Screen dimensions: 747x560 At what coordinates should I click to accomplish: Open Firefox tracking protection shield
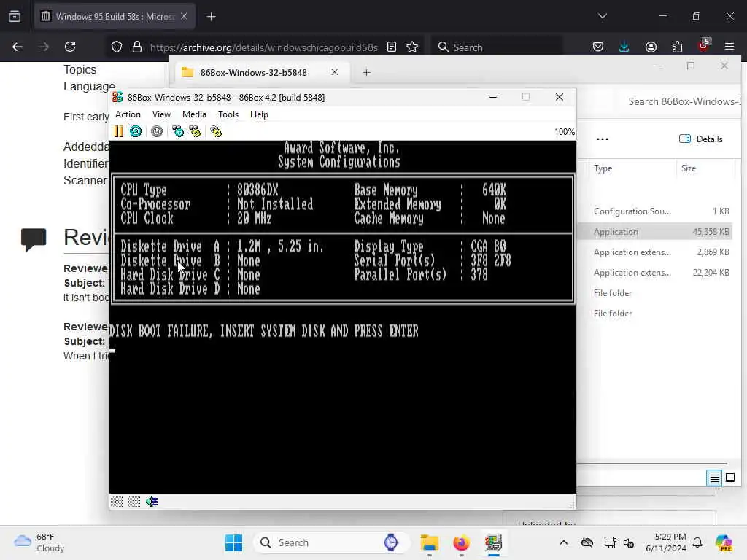[x=117, y=47]
